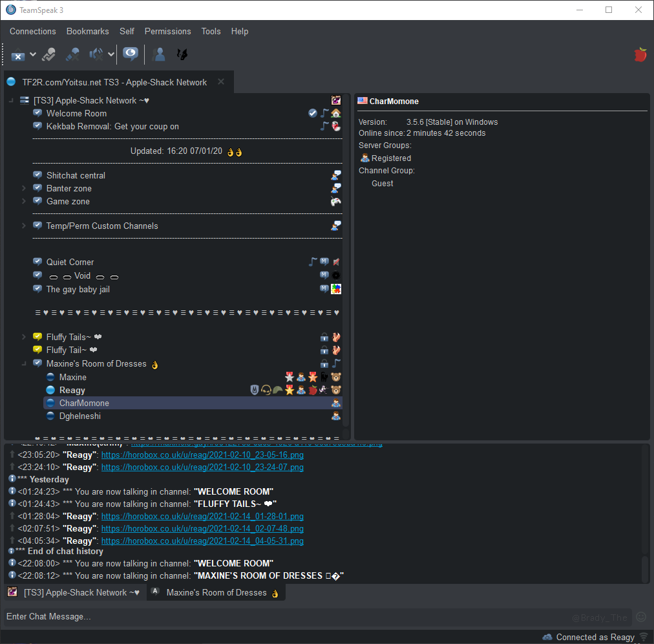Open the Help menu
The width and height of the screenshot is (654, 644).
[240, 31]
